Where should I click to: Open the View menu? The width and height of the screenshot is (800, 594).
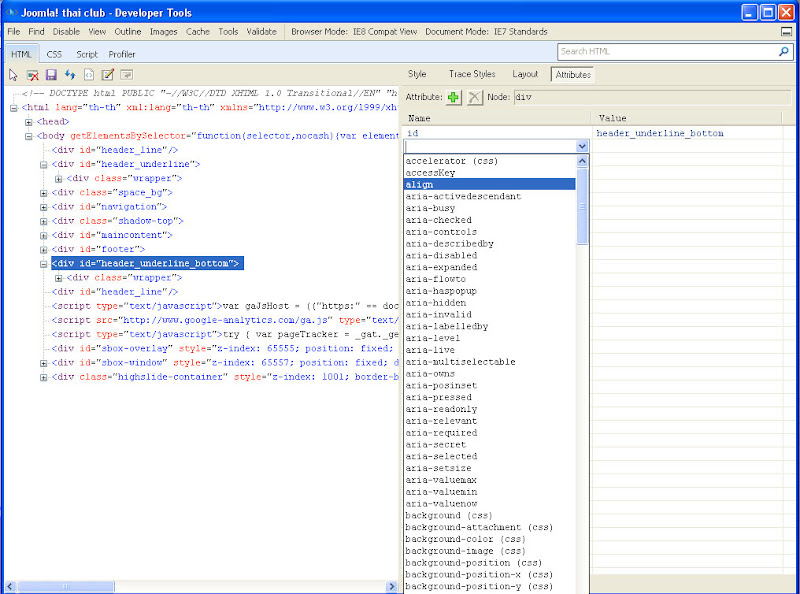[97, 32]
